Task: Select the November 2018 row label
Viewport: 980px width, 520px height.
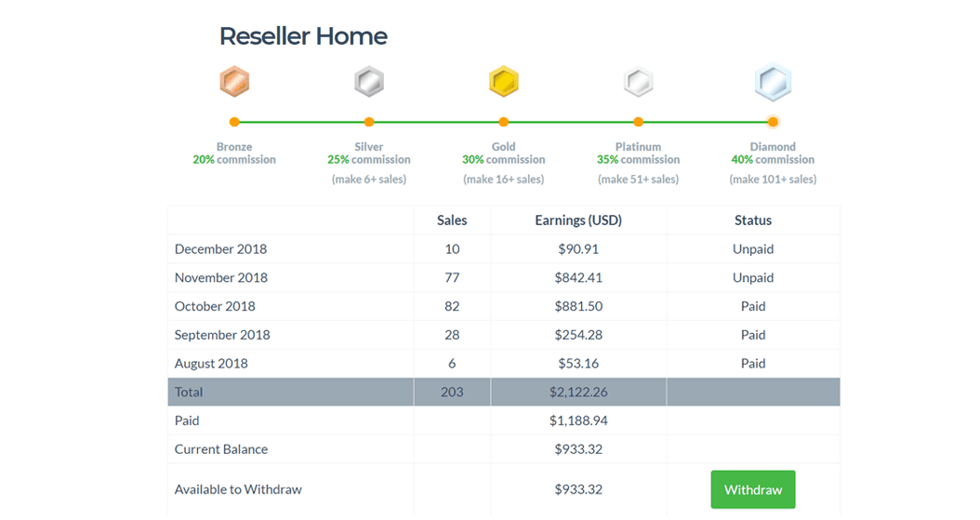Action: click(x=221, y=277)
